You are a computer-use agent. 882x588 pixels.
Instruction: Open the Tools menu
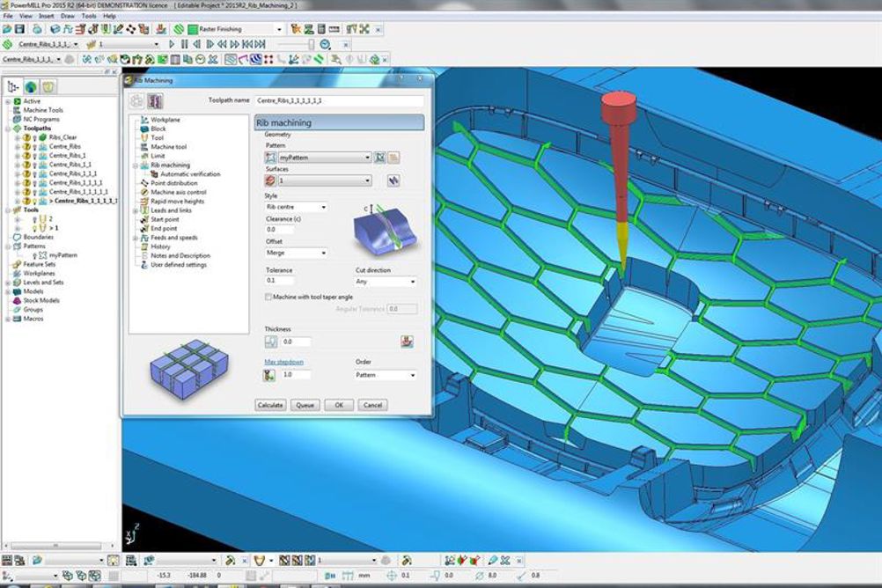pyautogui.click(x=88, y=17)
